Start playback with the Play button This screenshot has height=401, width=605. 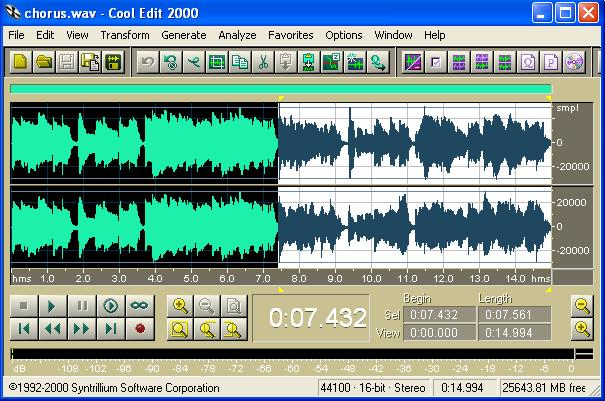coord(52,306)
